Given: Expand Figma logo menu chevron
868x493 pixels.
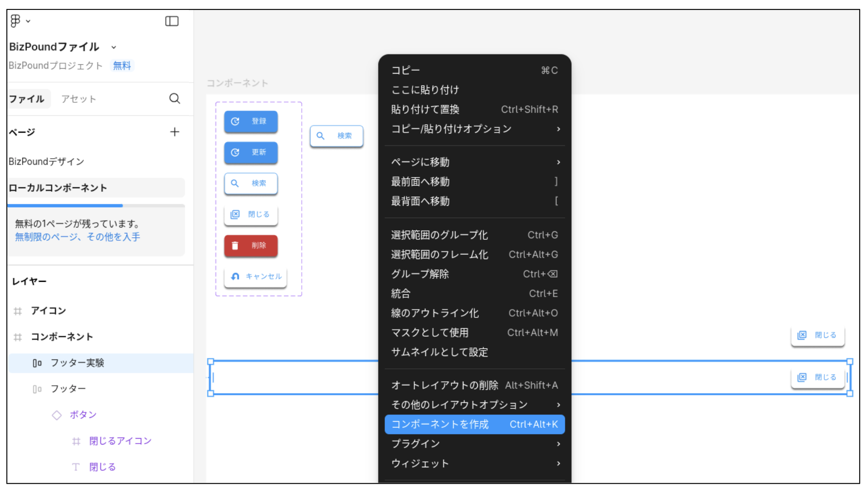Looking at the screenshot, I should (28, 21).
